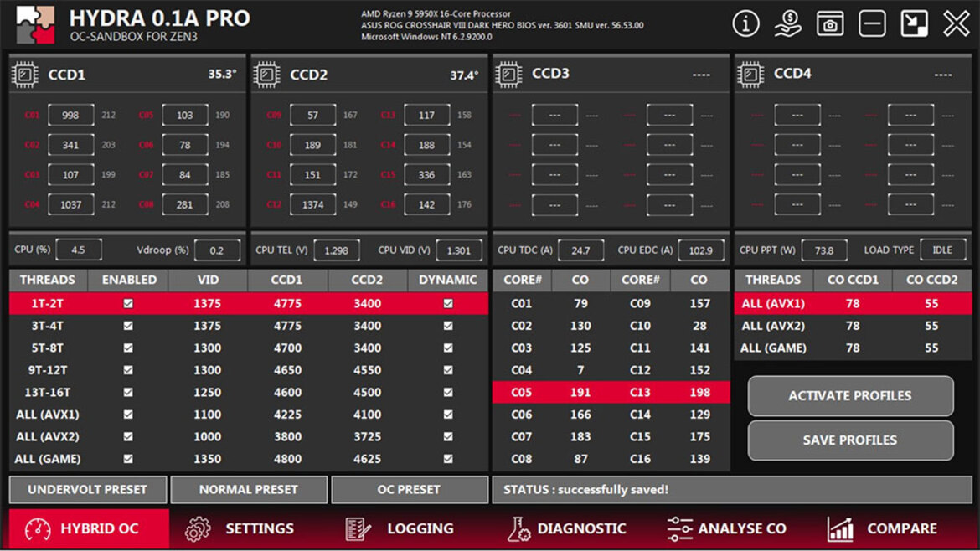Apply the OC PRESET
The height and width of the screenshot is (551, 980).
pyautogui.click(x=409, y=490)
